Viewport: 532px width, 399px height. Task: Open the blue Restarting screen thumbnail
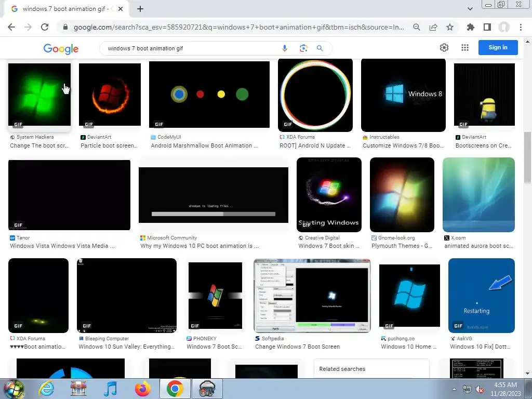pos(482,296)
